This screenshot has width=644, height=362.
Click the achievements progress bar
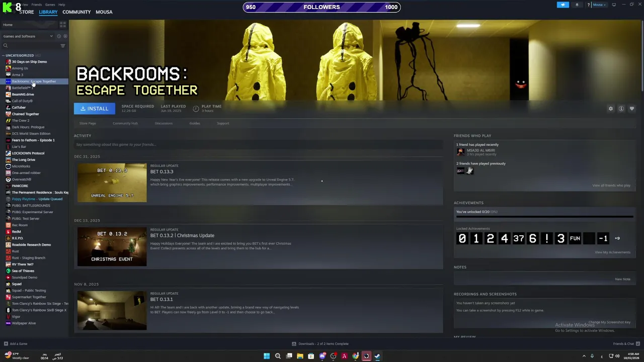coord(545,217)
